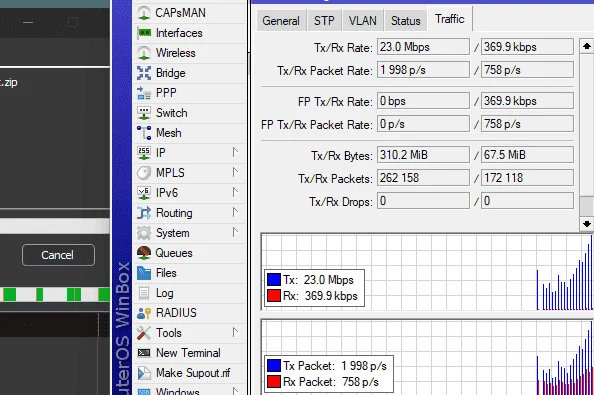
Task: Click the FP Tx Rate field showing 0 bps
Action: point(423,101)
